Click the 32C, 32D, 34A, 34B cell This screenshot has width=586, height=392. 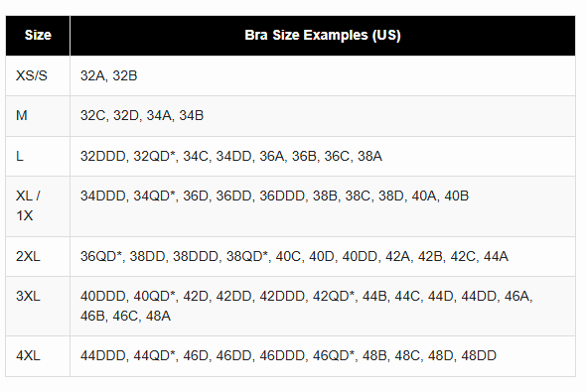[323, 116]
